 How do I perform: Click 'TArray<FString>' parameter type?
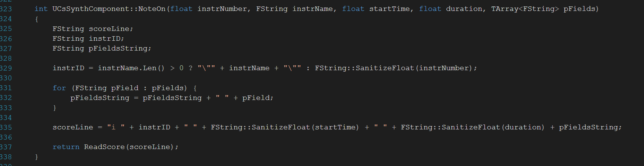[x=525, y=9]
